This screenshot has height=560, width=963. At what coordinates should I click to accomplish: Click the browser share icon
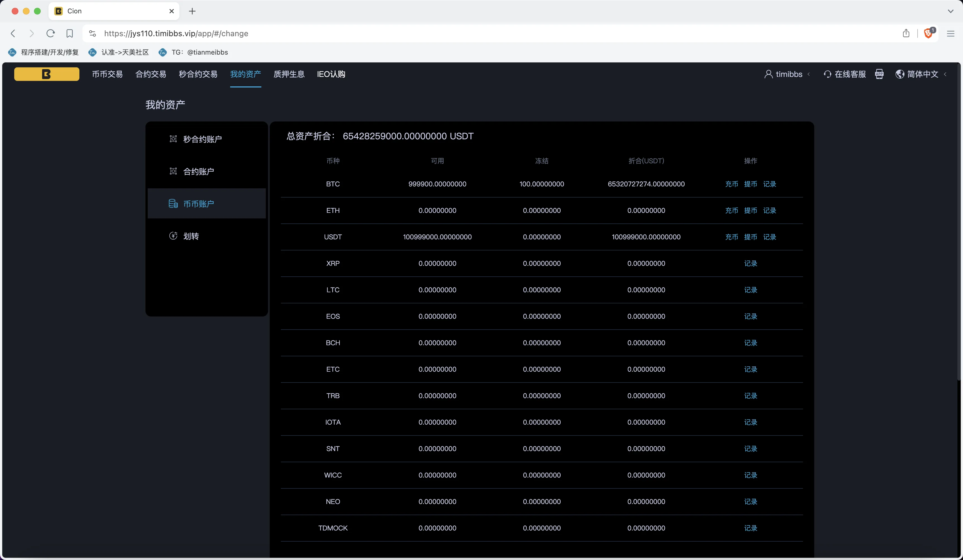906,34
